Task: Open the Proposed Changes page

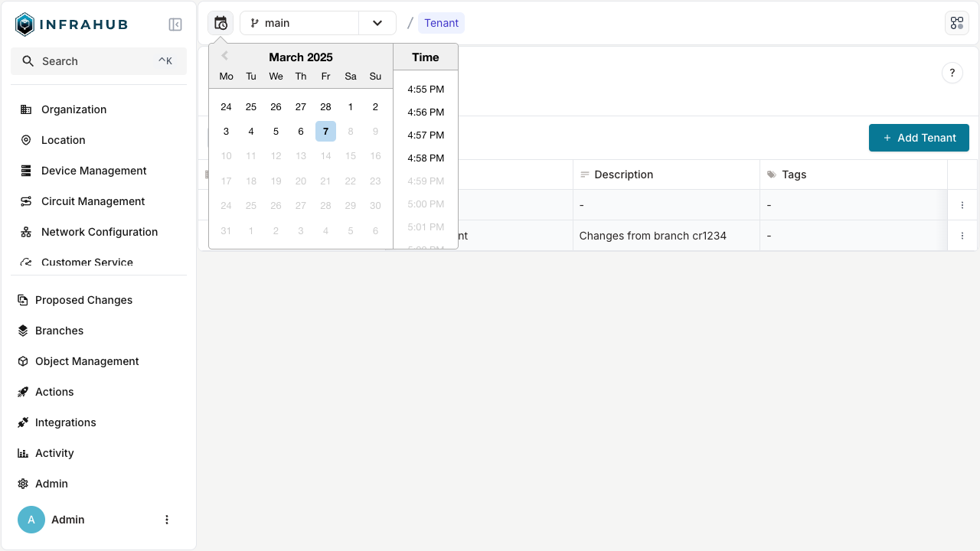Action: coord(83,300)
